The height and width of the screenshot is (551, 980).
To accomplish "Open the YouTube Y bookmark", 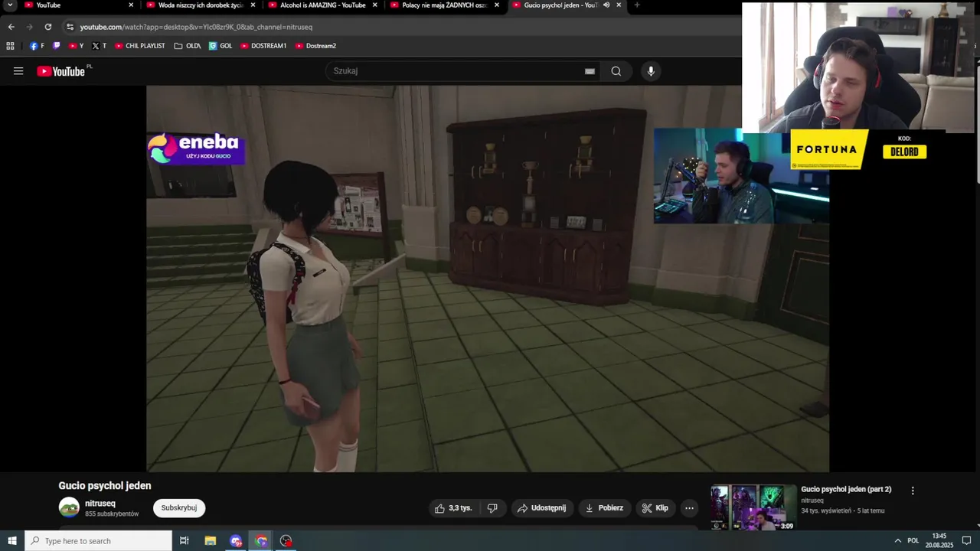I will pyautogui.click(x=77, y=46).
